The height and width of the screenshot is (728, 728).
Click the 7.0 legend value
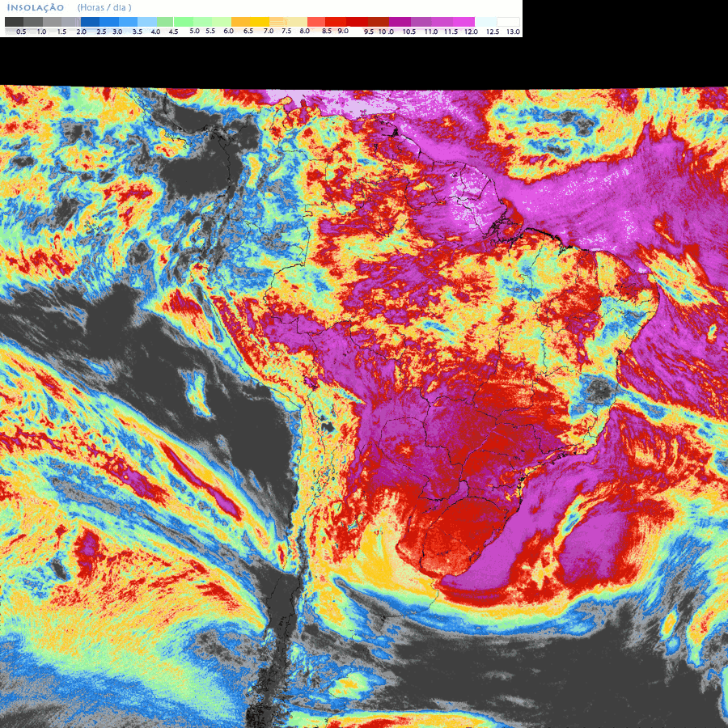269,31
